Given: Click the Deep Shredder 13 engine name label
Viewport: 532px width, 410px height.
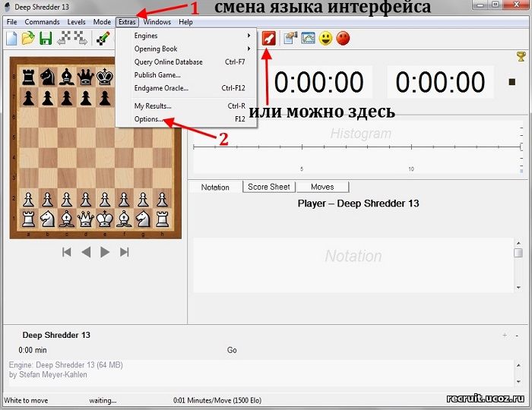Looking at the screenshot, I should coord(56,336).
